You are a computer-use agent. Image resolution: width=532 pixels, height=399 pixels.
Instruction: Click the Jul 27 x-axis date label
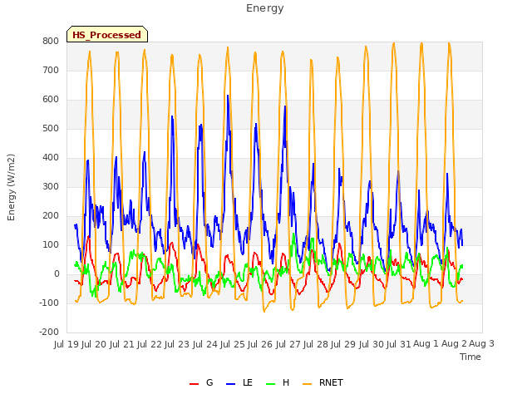pos(288,344)
